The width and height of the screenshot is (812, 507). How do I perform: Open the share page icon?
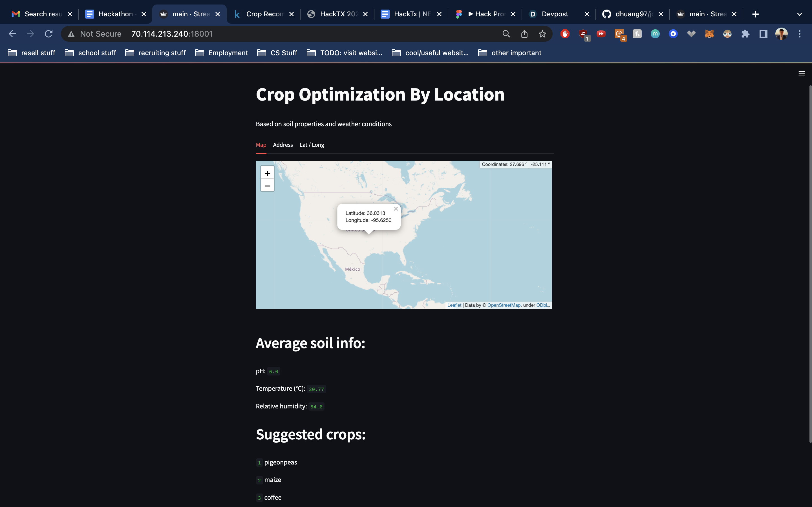pyautogui.click(x=524, y=34)
